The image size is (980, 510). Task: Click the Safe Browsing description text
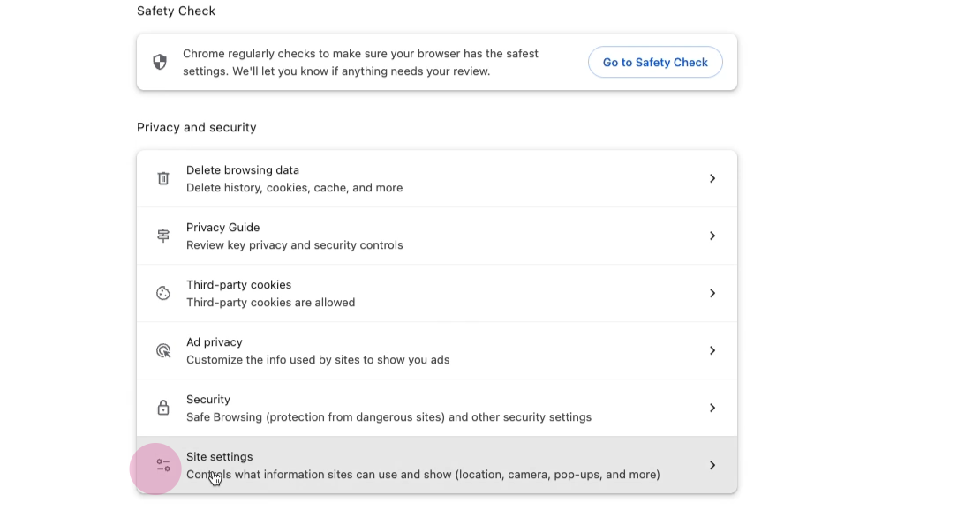coord(388,416)
